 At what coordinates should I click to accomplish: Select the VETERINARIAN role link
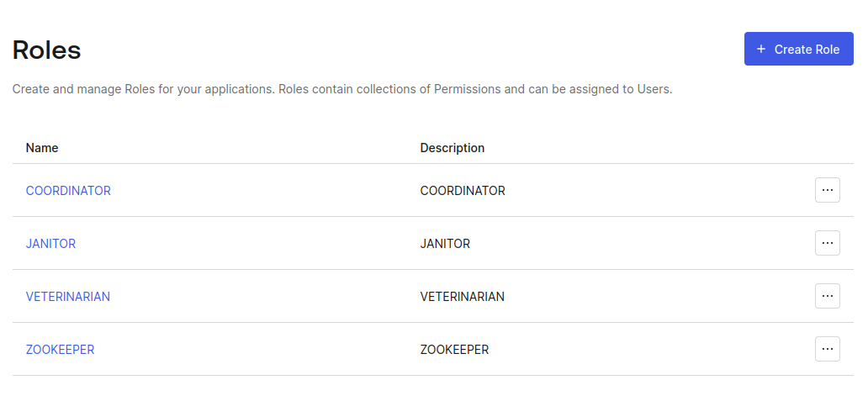[68, 297]
